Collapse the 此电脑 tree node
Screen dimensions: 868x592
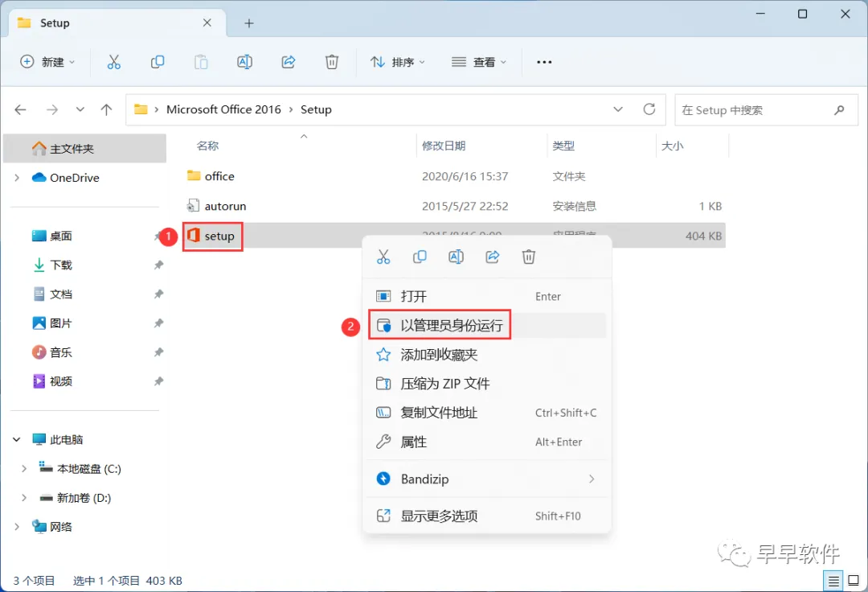[17, 440]
